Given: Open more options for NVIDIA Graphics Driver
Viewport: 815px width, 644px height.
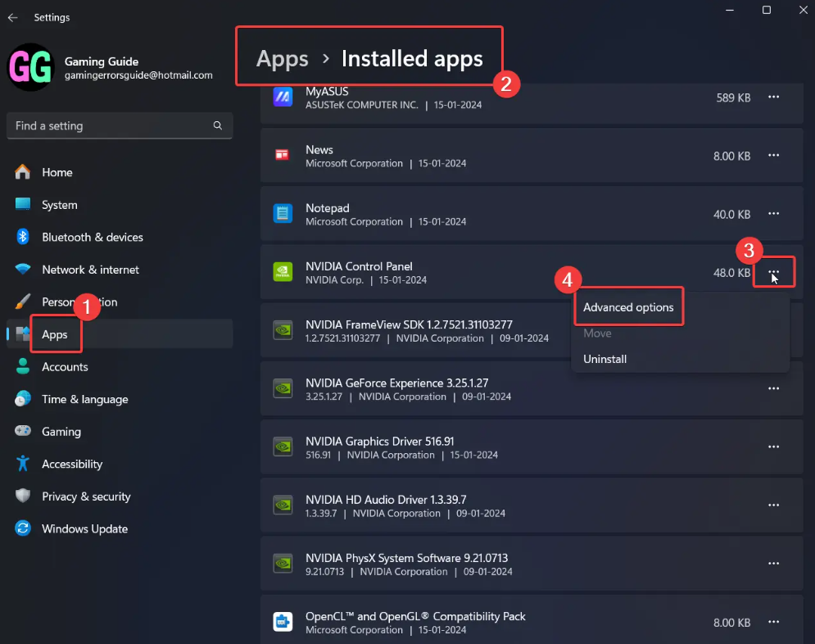Looking at the screenshot, I should click(773, 447).
